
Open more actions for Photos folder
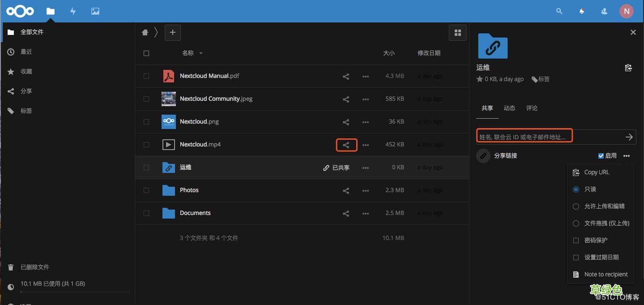click(366, 190)
